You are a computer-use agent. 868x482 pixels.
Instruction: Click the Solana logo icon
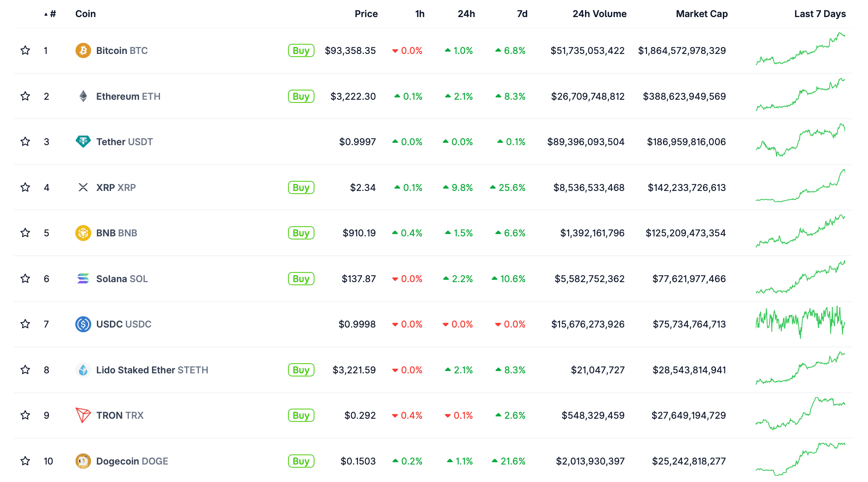pyautogui.click(x=83, y=279)
